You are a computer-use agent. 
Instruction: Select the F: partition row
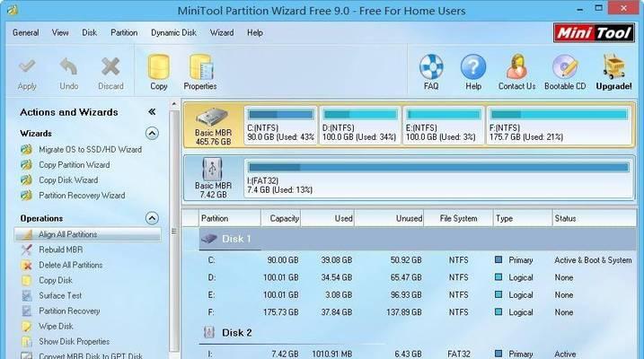click(x=418, y=312)
